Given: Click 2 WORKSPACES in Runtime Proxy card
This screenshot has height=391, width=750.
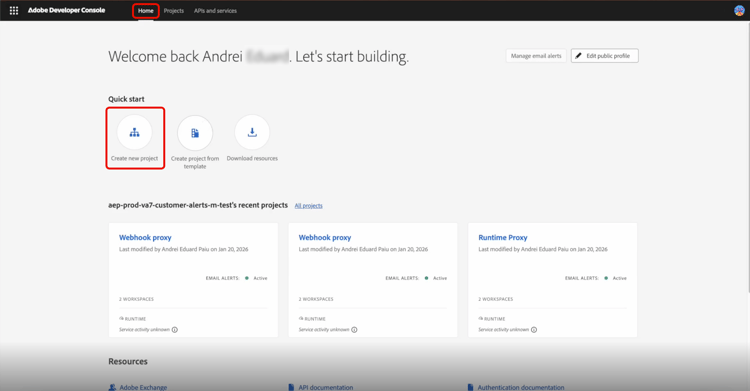Looking at the screenshot, I should (x=496, y=299).
